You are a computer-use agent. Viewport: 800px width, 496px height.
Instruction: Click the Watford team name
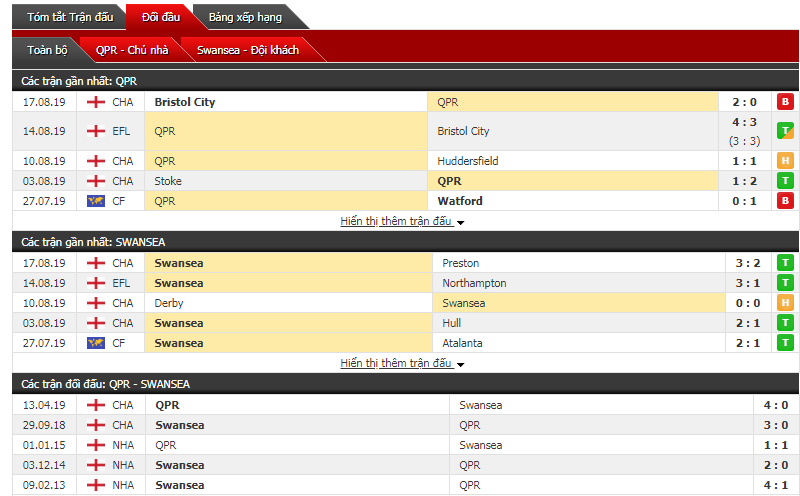460,201
